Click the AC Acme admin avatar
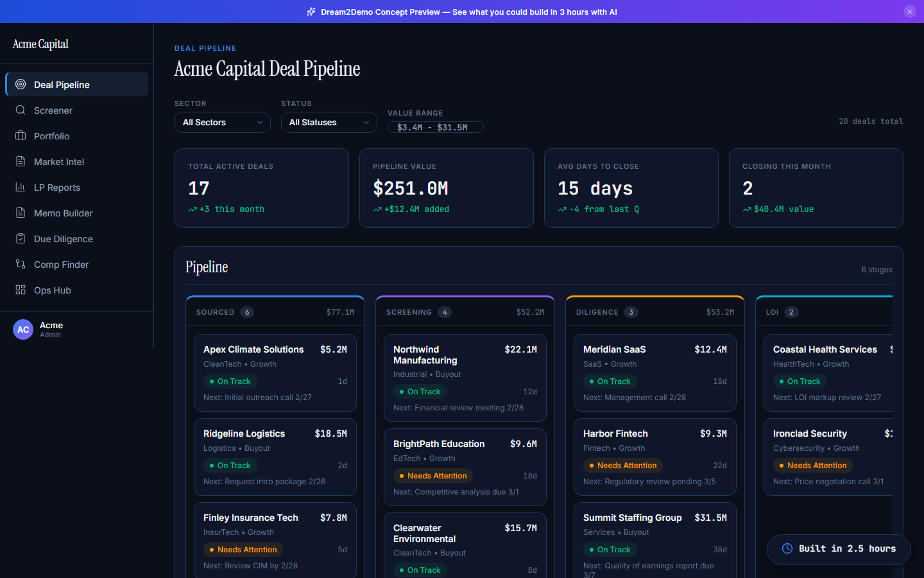 [x=23, y=329]
